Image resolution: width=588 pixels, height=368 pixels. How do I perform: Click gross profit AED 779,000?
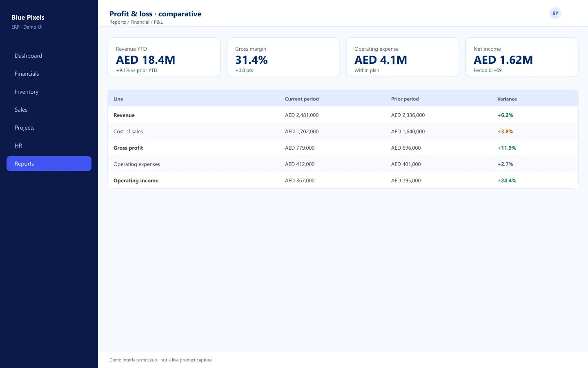[x=300, y=148]
